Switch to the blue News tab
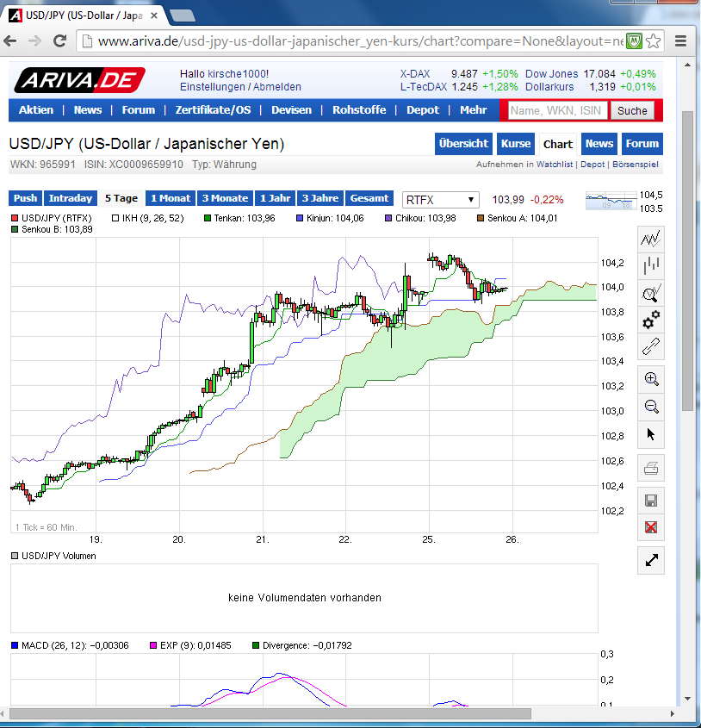Image resolution: width=701 pixels, height=728 pixels. point(599,144)
